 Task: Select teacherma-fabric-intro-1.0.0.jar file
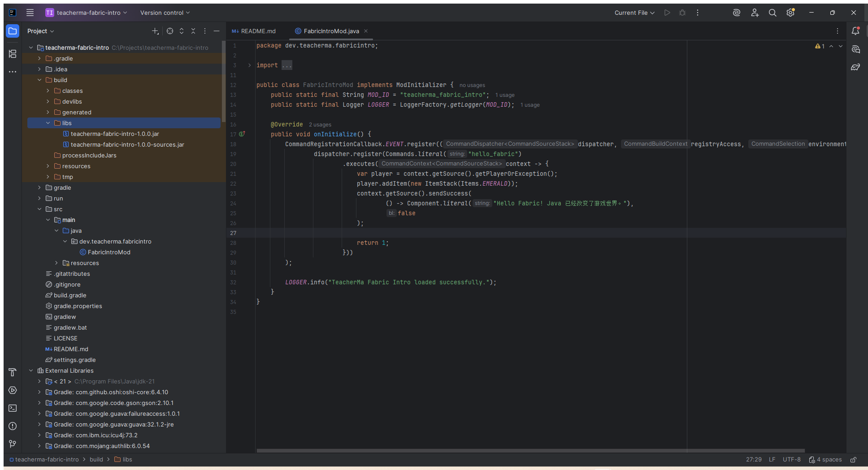click(115, 134)
